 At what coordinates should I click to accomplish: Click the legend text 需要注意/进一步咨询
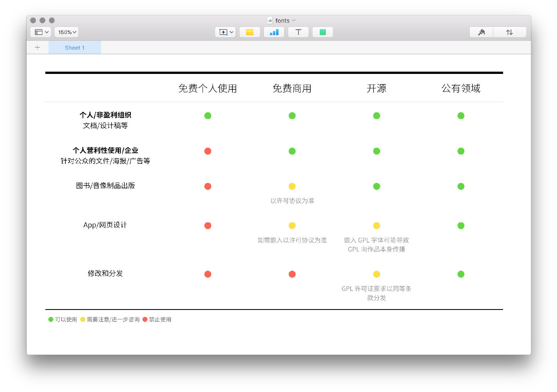point(113,320)
